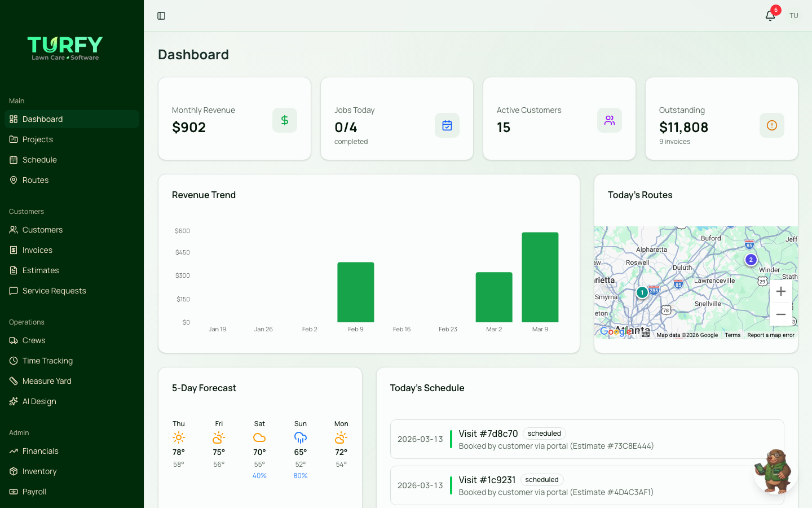
Task: Click the Monthly Revenue dollar icon
Action: tap(285, 120)
